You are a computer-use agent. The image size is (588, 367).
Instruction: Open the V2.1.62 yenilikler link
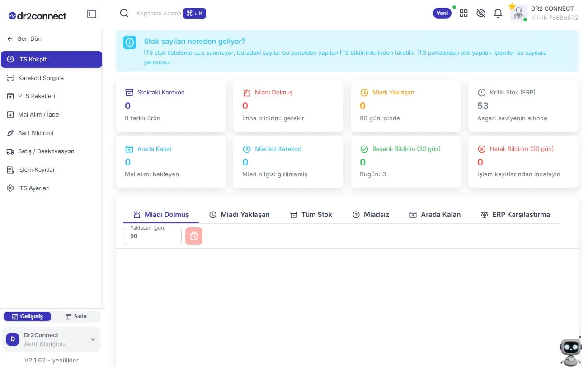(x=52, y=360)
